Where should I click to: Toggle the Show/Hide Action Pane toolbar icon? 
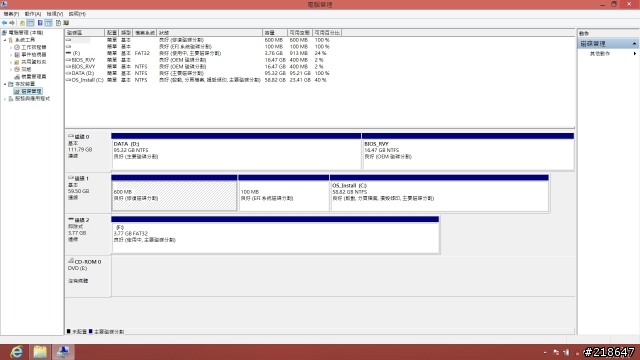point(48,23)
